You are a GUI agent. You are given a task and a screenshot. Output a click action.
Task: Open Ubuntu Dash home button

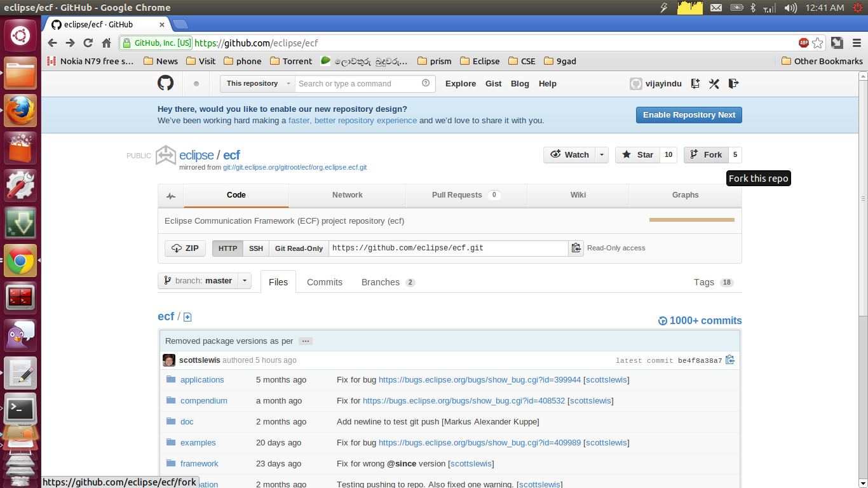20,36
